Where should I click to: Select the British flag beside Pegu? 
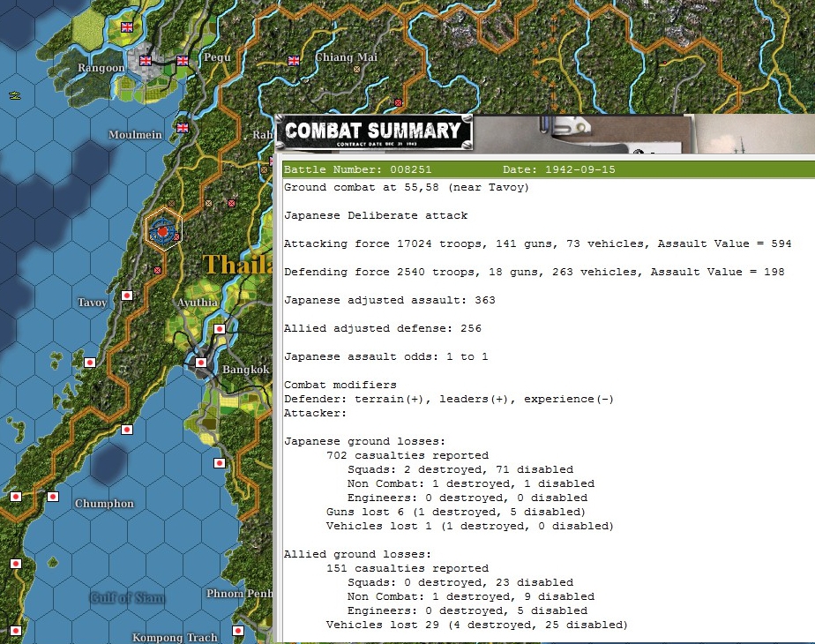(x=183, y=60)
